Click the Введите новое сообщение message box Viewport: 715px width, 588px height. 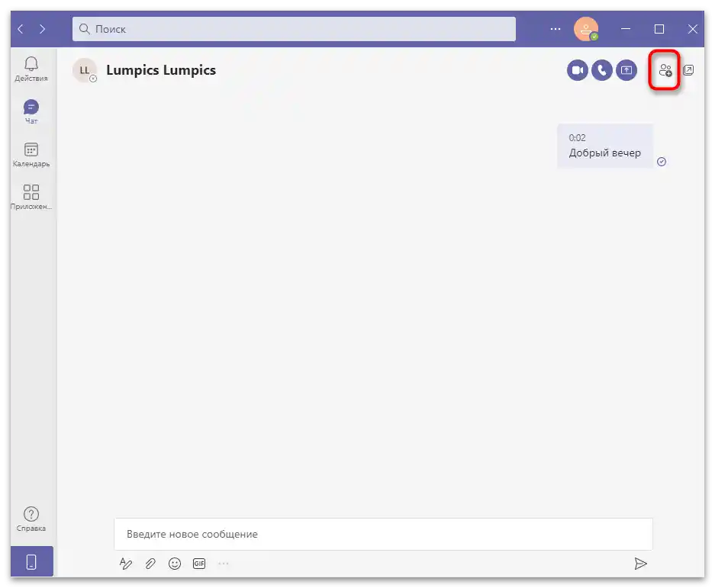pyautogui.click(x=384, y=534)
